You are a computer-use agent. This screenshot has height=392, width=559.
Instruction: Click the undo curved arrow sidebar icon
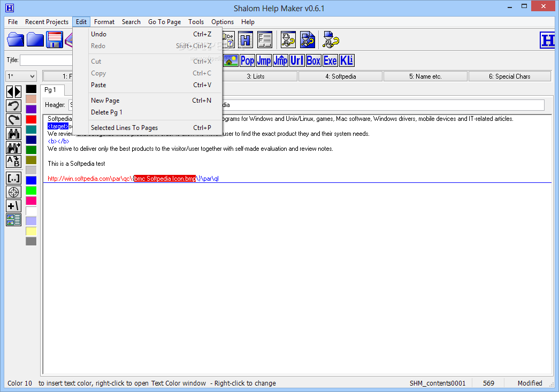[13, 106]
